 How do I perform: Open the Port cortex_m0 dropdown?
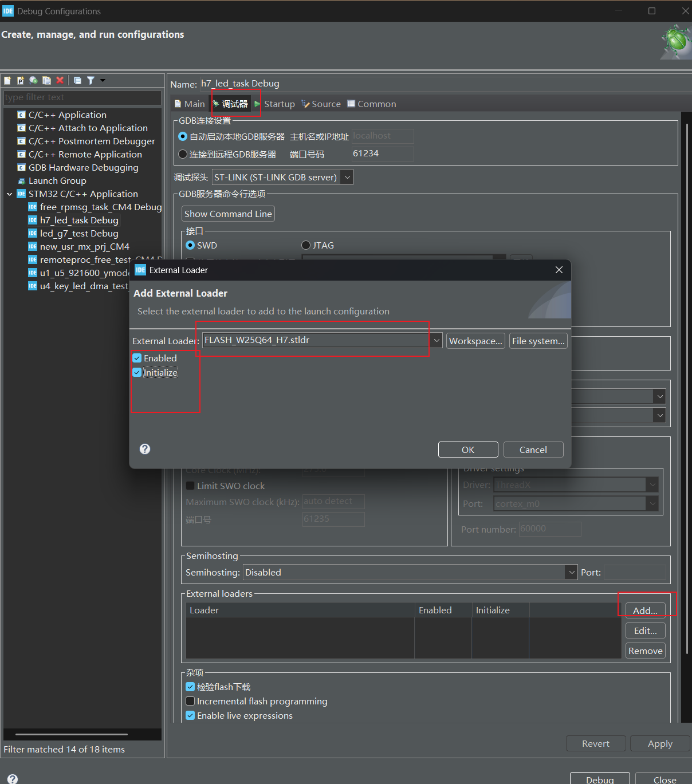(x=652, y=503)
